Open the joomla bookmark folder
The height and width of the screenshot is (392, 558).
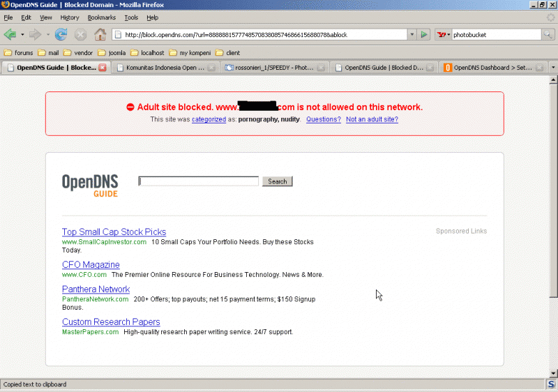(x=112, y=52)
